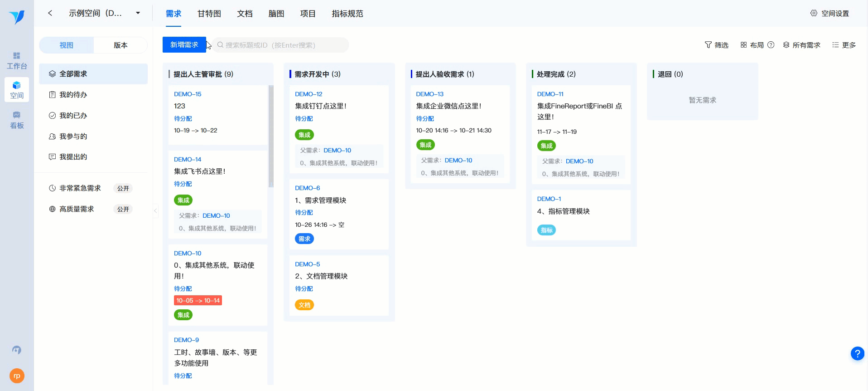Open the 看板 dashboard sidebar icon
Screen dimensions: 868x391
tap(17, 120)
